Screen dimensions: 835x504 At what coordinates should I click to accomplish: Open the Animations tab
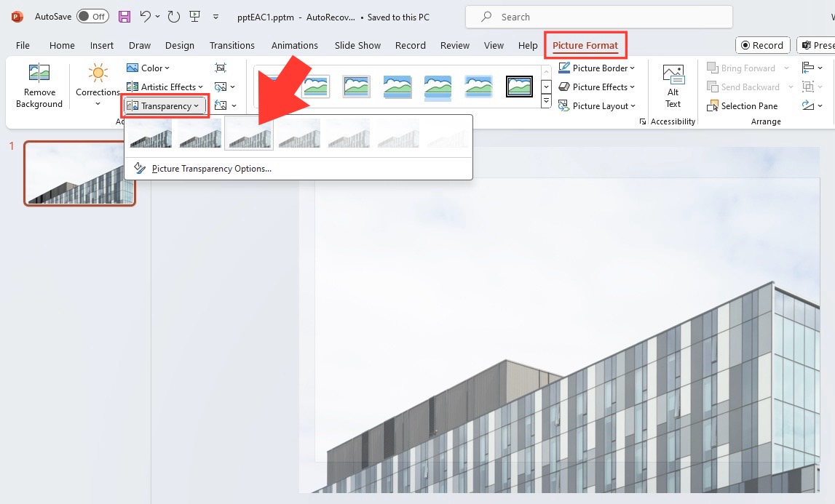pyautogui.click(x=295, y=45)
